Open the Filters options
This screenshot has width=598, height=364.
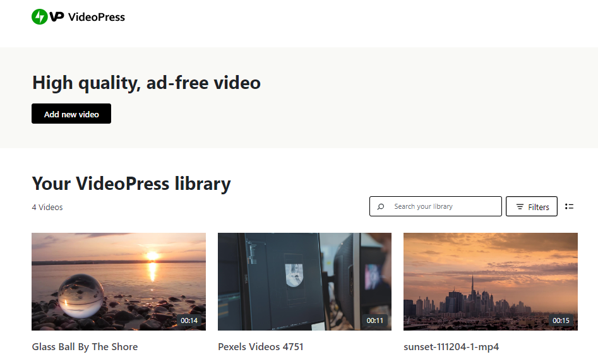point(532,206)
